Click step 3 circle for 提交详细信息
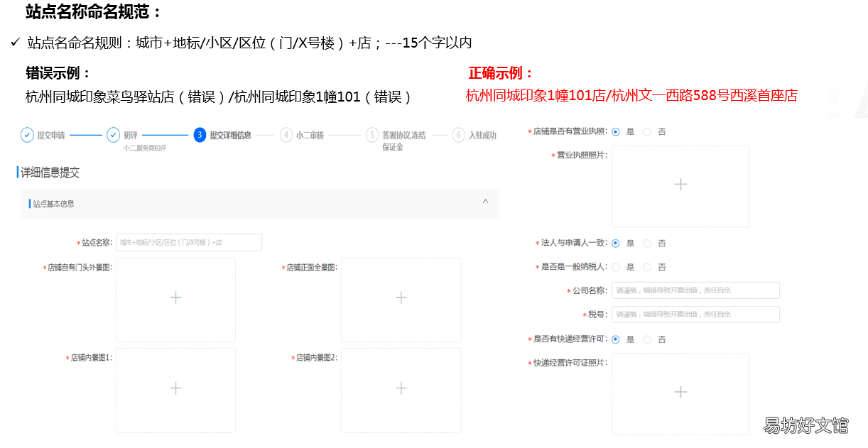Screen dimensions: 868x448 200,135
